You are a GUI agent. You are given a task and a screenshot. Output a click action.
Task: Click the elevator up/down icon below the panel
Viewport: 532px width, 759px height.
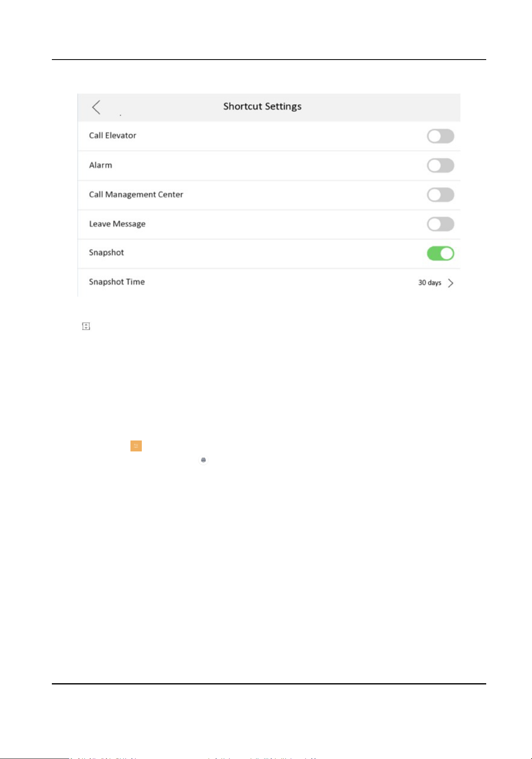coord(86,326)
